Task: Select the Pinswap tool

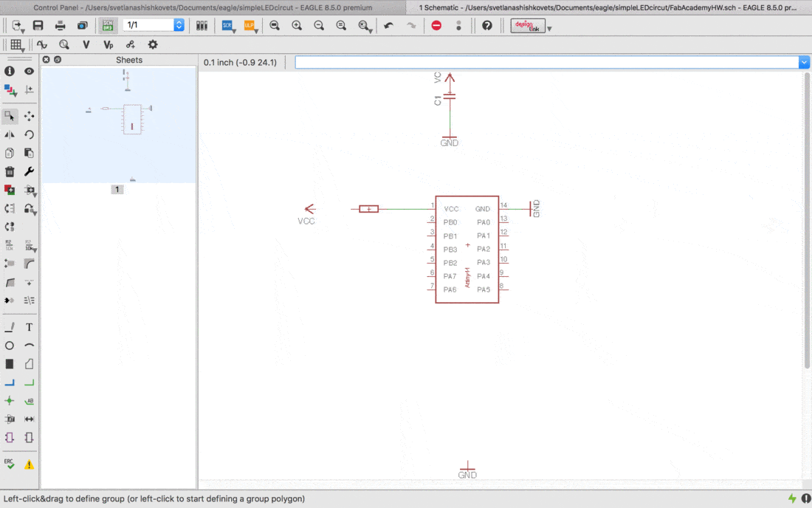Action: [x=10, y=209]
